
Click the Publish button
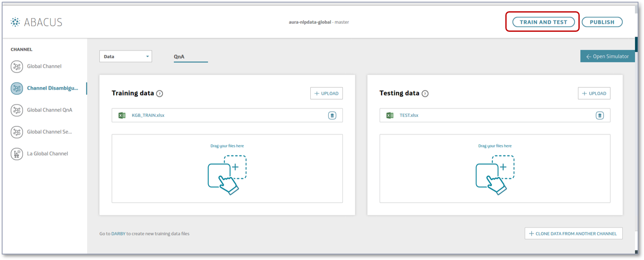click(602, 22)
